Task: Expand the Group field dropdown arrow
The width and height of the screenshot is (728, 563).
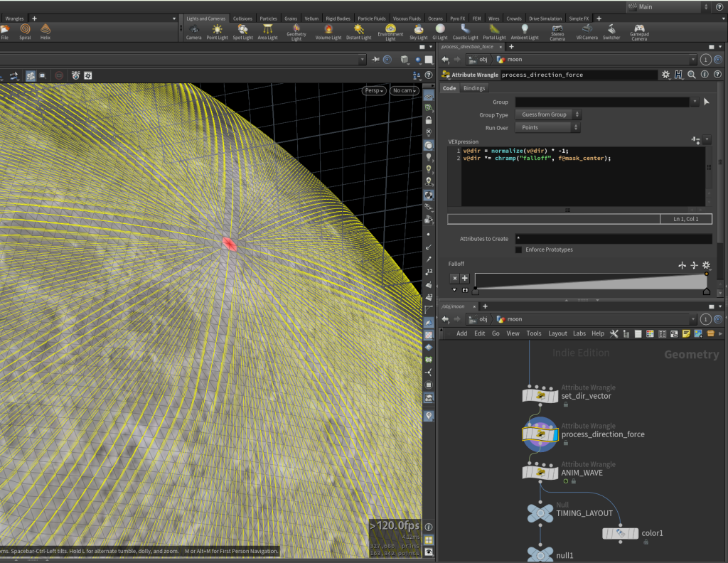Action: coord(695,102)
